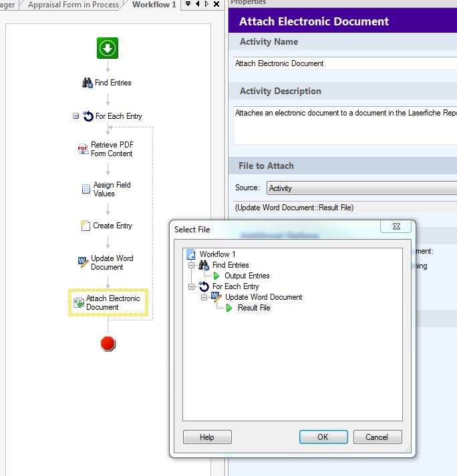Select the Update Word Document icon on canvas
The height and width of the screenshot is (476, 457).
(84, 262)
